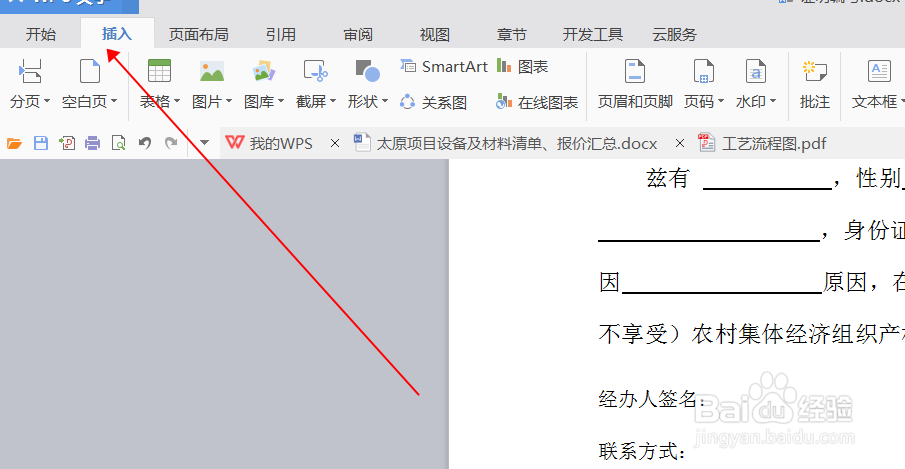
Task: Click the table (表格) grid icon
Action: pos(159,71)
